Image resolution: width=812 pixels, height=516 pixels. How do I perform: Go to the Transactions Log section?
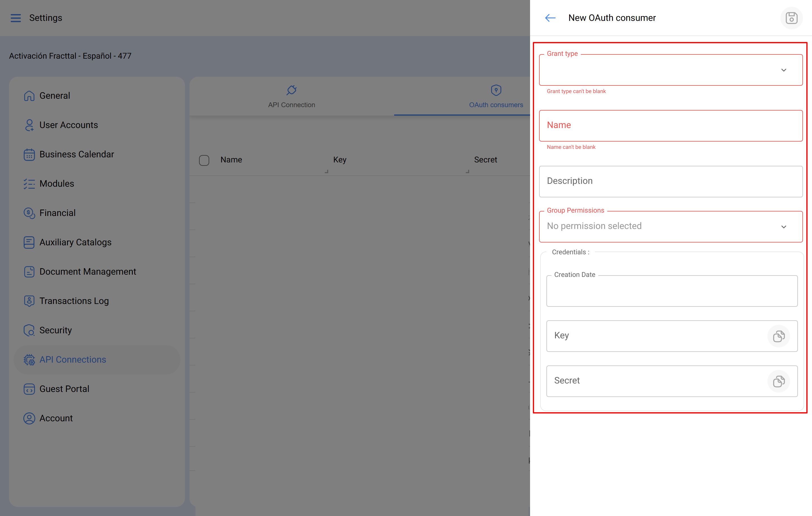click(x=74, y=301)
